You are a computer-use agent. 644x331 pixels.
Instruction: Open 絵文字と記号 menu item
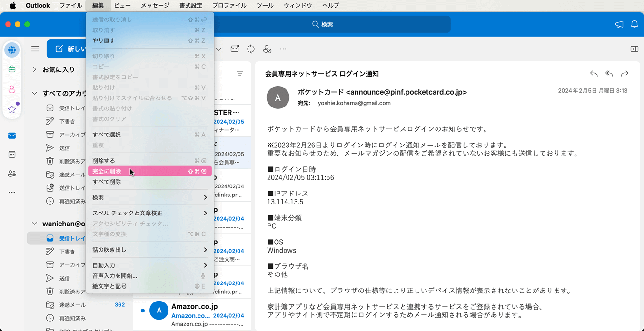[x=149, y=286]
